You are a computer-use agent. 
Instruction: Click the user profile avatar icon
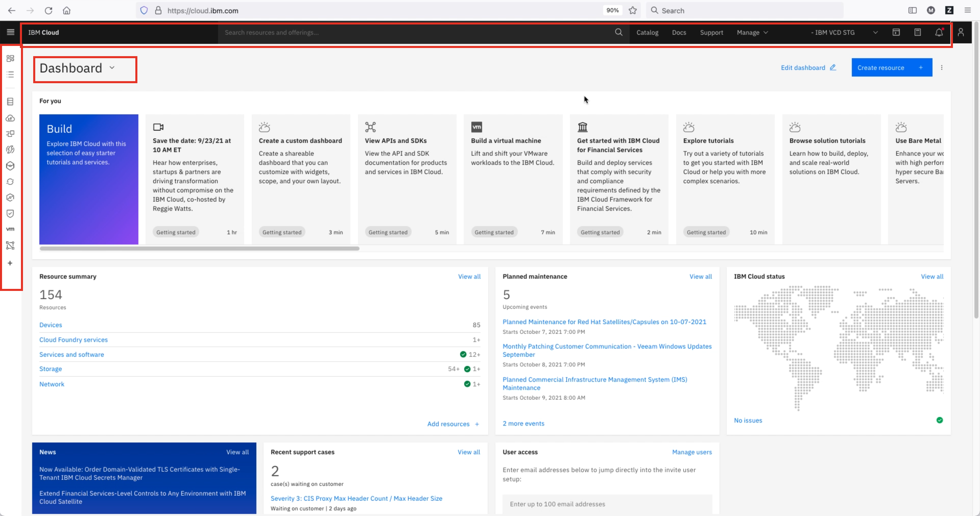[x=961, y=32]
